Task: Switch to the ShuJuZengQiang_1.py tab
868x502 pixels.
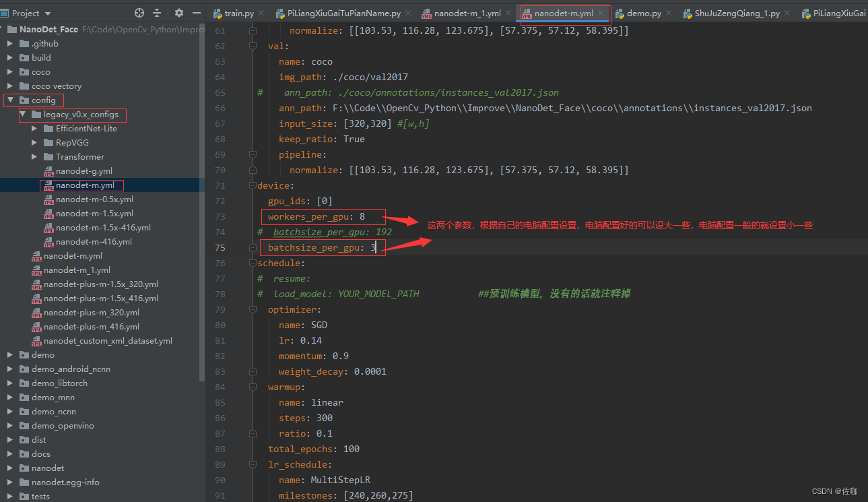Action: pyautogui.click(x=737, y=13)
